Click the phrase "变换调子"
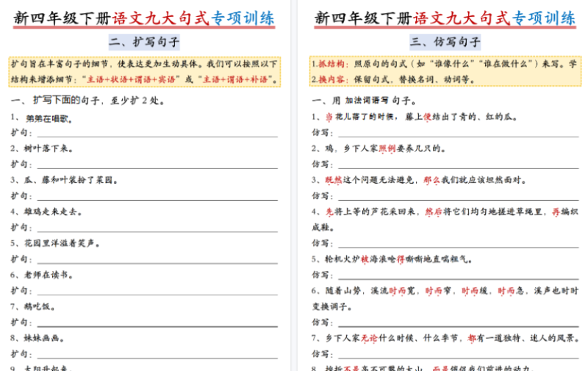588x371 pixels. pyautogui.click(x=329, y=307)
